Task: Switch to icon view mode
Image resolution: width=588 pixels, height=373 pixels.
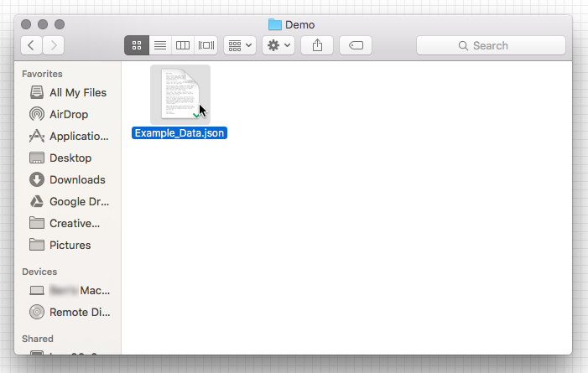Action: (137, 45)
